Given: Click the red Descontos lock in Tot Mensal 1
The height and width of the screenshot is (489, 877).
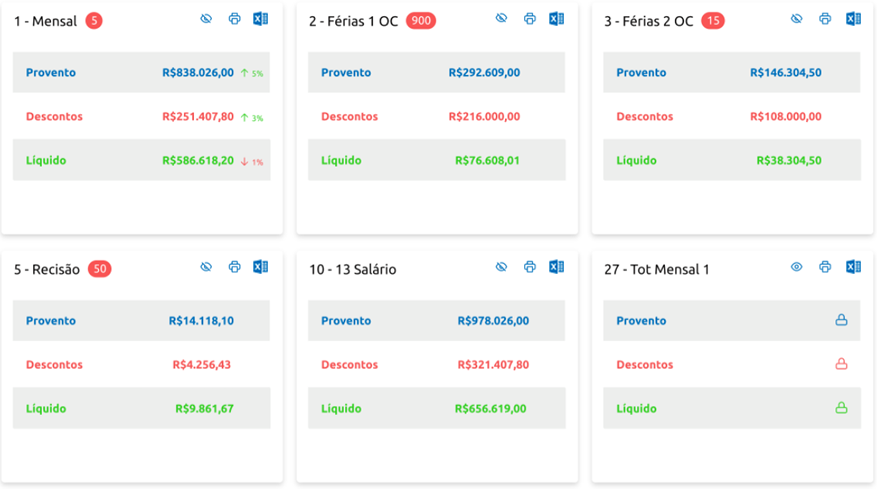Looking at the screenshot, I should click(x=841, y=364).
